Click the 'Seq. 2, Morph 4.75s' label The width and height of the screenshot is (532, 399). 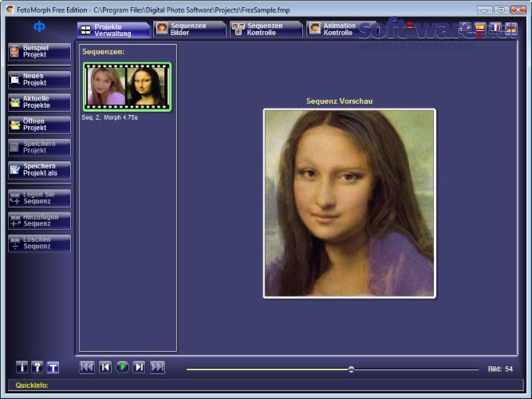(x=109, y=117)
